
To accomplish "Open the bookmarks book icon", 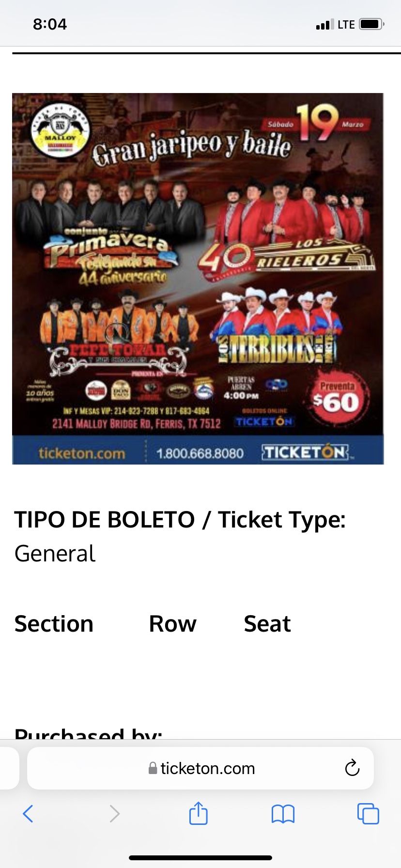I will 283,814.
